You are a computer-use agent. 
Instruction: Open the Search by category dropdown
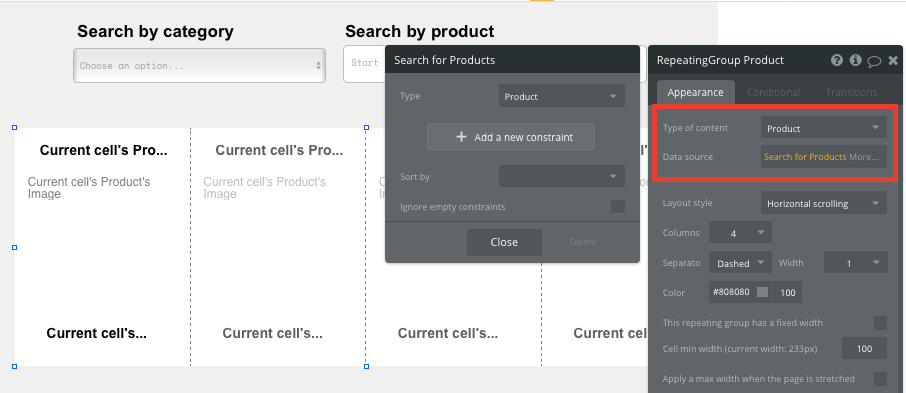[x=199, y=65]
